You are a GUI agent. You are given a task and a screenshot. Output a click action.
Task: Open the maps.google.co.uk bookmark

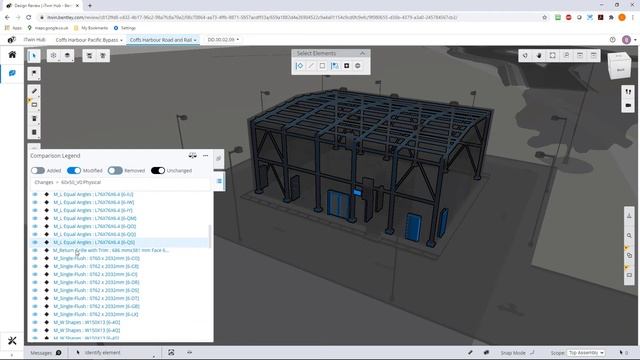(x=48, y=28)
